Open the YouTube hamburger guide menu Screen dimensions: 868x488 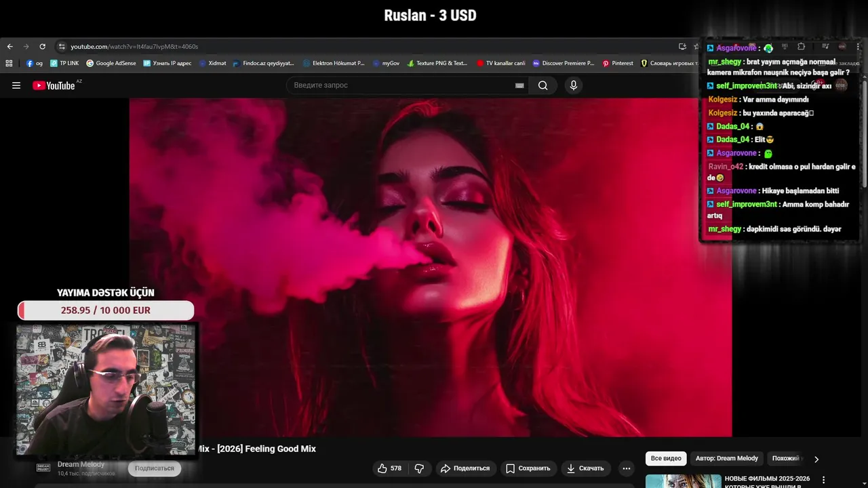click(16, 85)
